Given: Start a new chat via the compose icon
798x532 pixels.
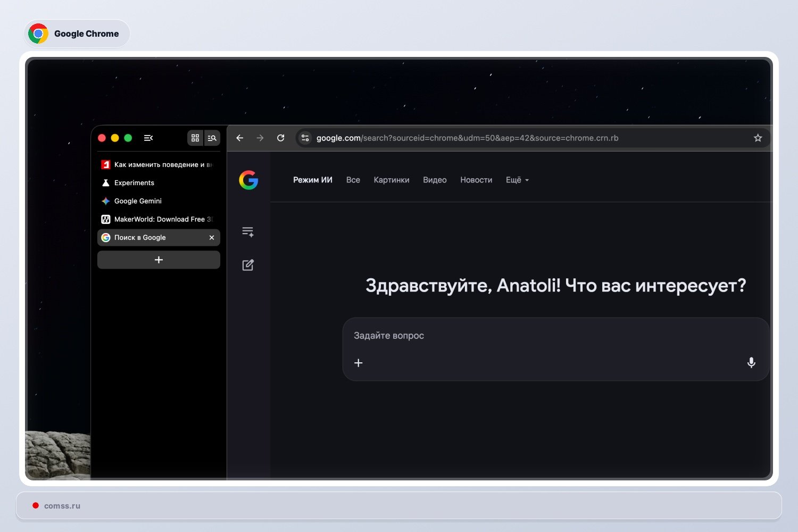Looking at the screenshot, I should point(248,264).
